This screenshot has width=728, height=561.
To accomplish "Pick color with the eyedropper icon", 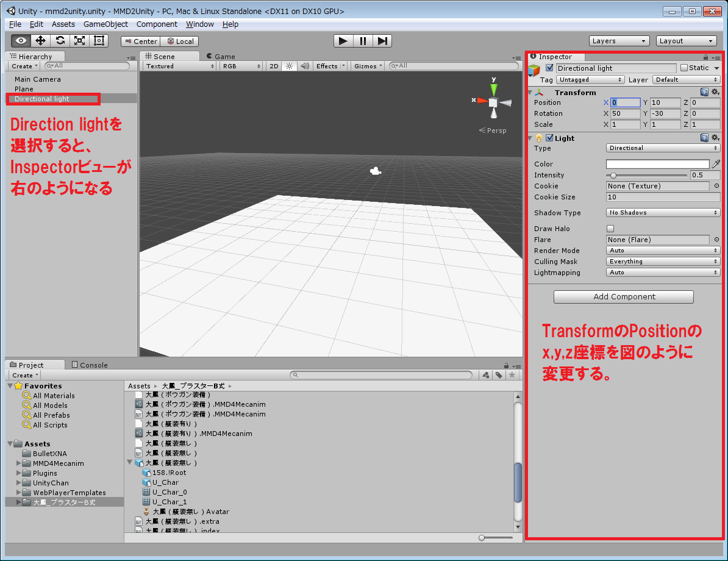I will [716, 163].
